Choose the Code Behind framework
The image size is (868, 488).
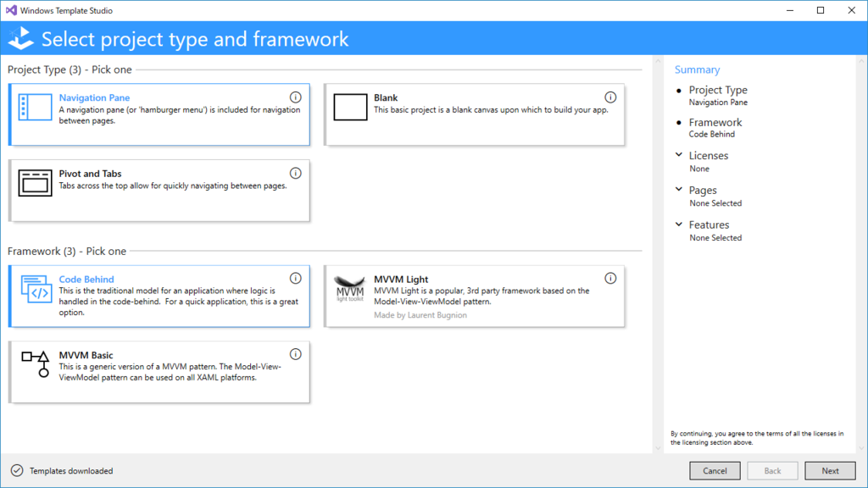tap(159, 296)
